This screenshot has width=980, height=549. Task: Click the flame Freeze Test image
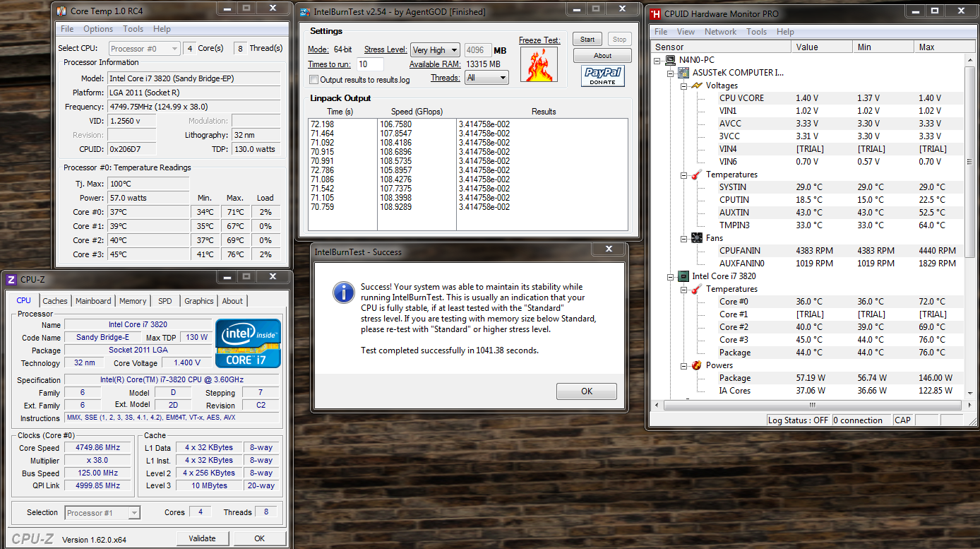click(x=539, y=64)
